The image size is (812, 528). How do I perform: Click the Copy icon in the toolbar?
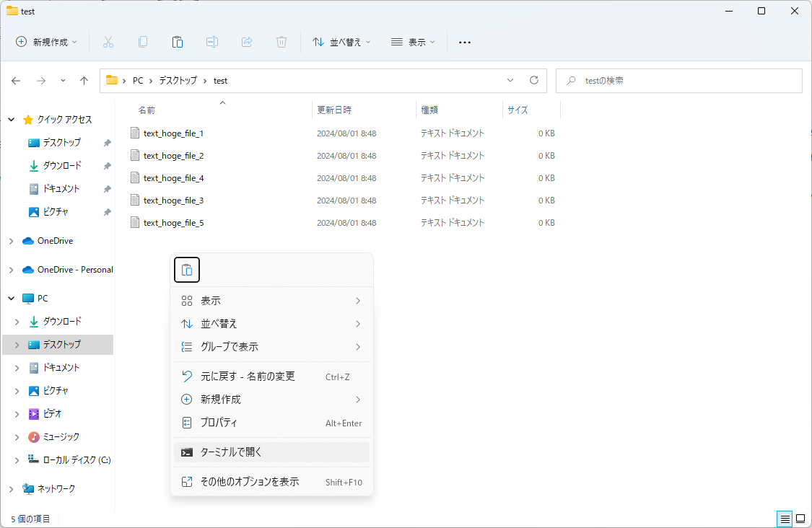click(143, 42)
